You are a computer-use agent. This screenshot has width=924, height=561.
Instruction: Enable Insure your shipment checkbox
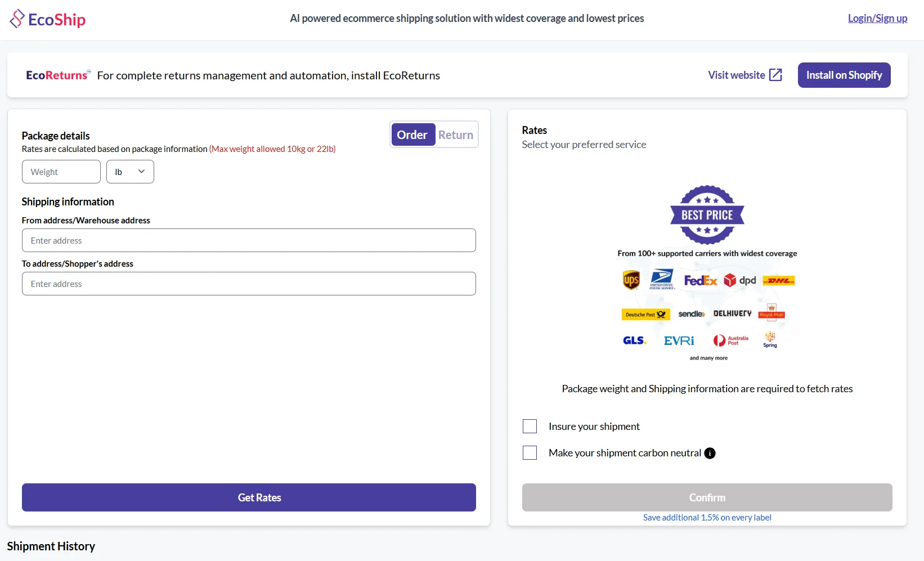tap(530, 426)
